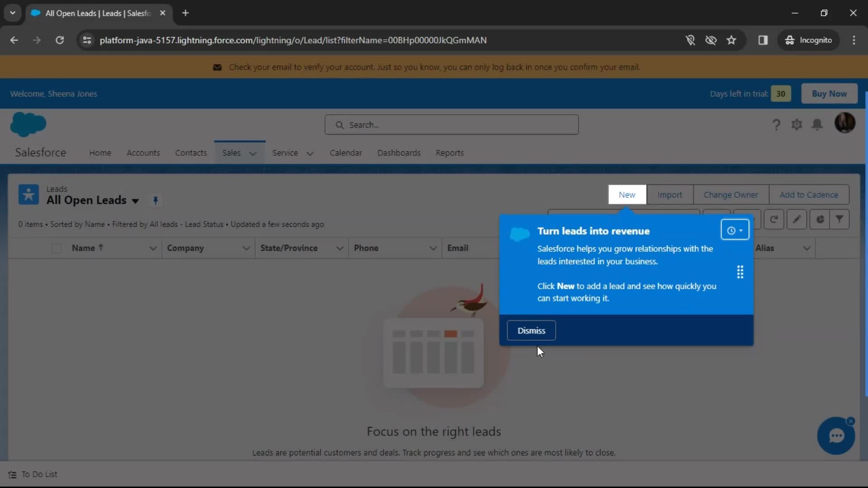Open the To Do List utility
This screenshot has height=488, width=868.
33,474
